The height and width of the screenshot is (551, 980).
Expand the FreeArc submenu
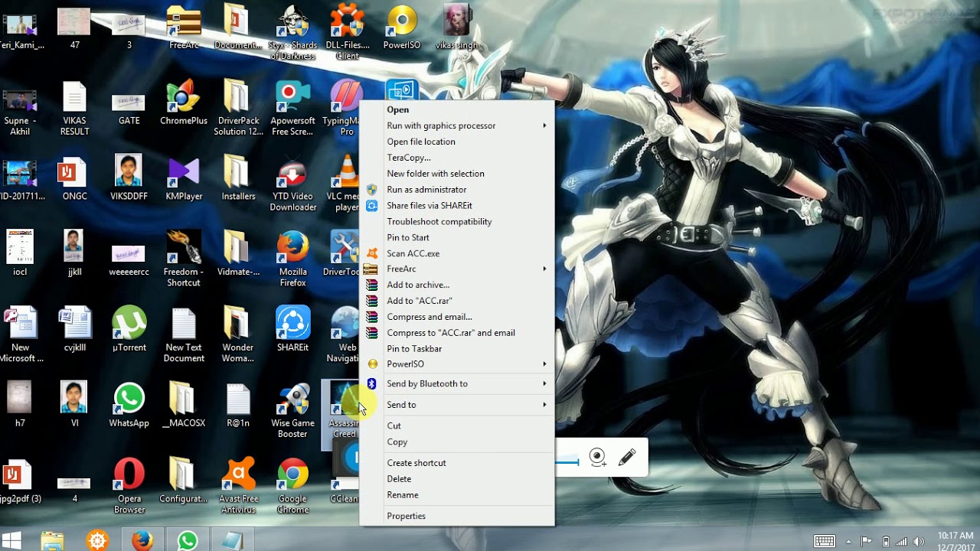click(x=457, y=269)
